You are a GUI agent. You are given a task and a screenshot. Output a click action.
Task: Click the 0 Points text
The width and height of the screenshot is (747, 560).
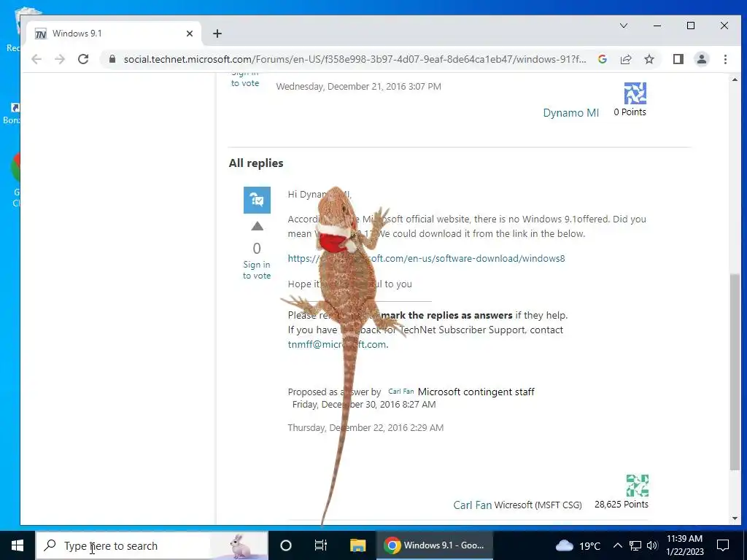630,112
